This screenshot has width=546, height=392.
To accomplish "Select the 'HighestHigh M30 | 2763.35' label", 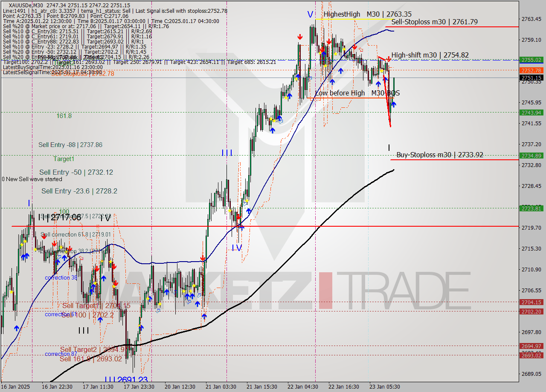I will (367, 14).
